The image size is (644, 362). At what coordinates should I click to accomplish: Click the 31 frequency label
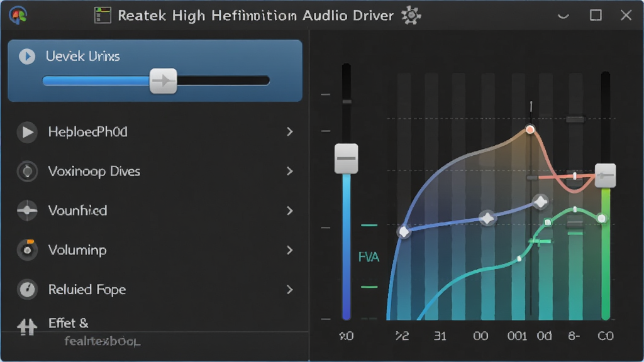click(440, 336)
